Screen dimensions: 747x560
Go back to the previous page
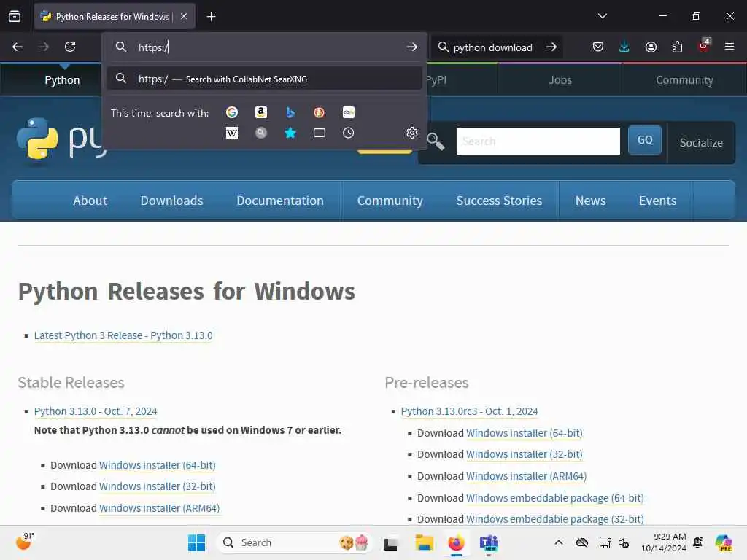[18, 47]
